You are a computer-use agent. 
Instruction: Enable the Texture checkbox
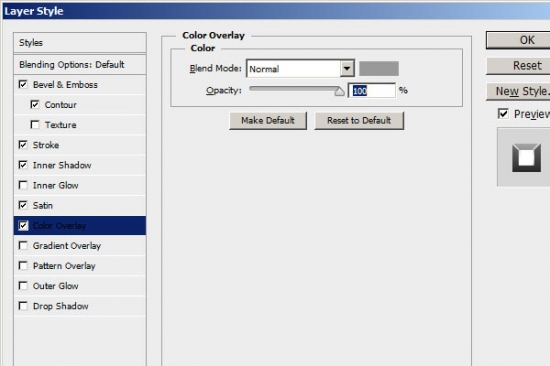35,125
